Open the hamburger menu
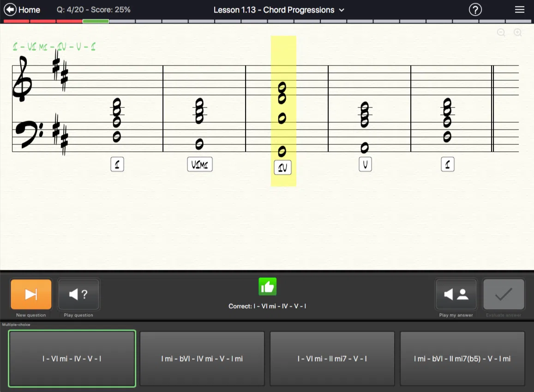Image resolution: width=534 pixels, height=392 pixels. click(520, 10)
